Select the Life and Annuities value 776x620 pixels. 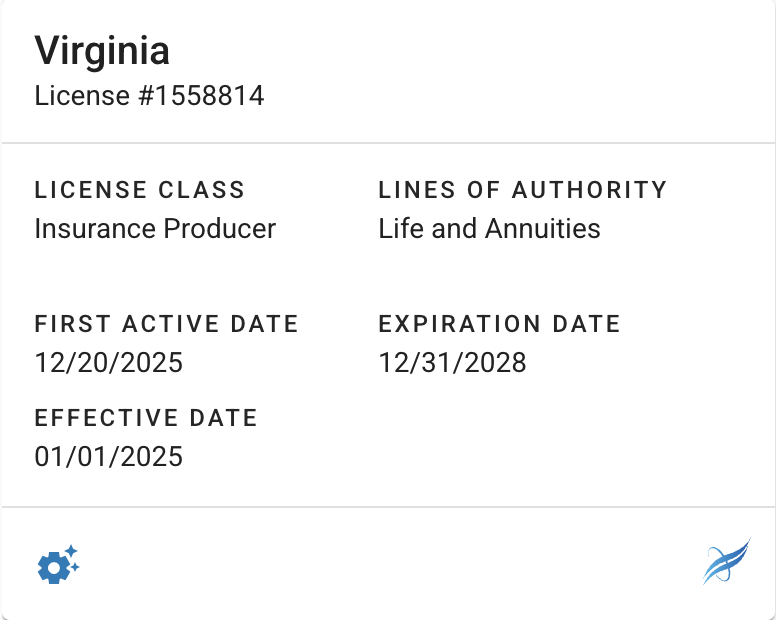[489, 228]
